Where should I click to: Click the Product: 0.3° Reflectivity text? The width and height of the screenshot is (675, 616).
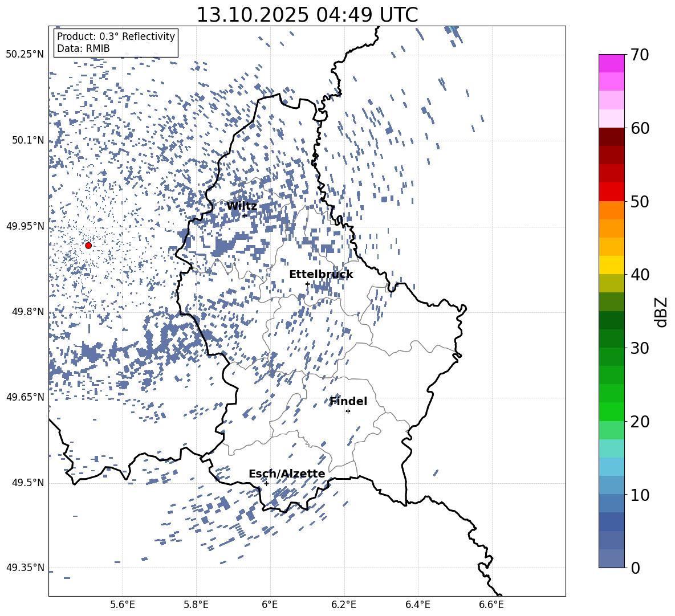116,36
